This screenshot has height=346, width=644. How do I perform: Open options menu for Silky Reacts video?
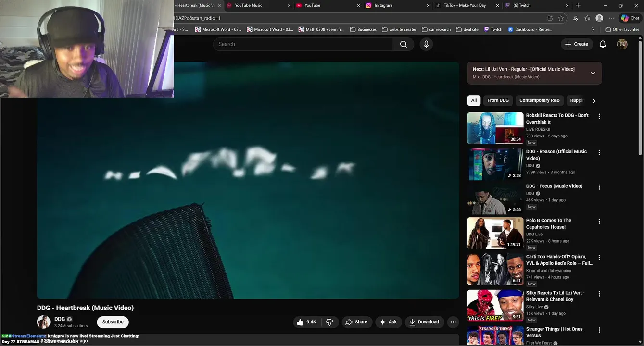click(x=599, y=294)
